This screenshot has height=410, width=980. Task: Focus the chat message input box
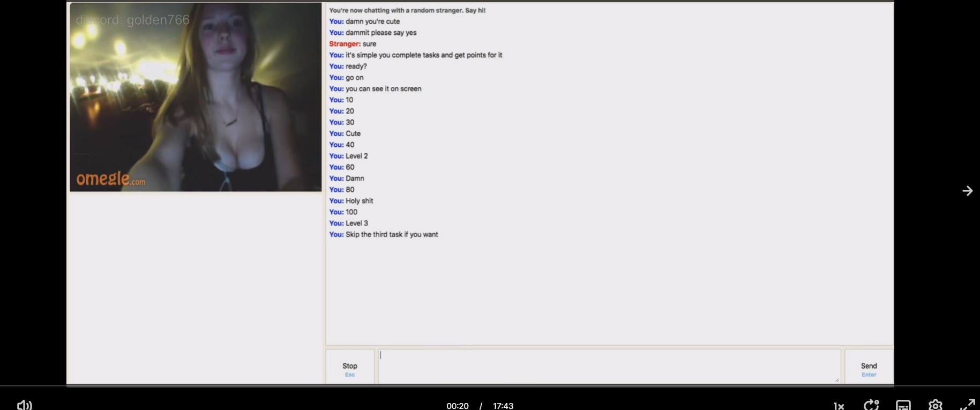pyautogui.click(x=609, y=366)
